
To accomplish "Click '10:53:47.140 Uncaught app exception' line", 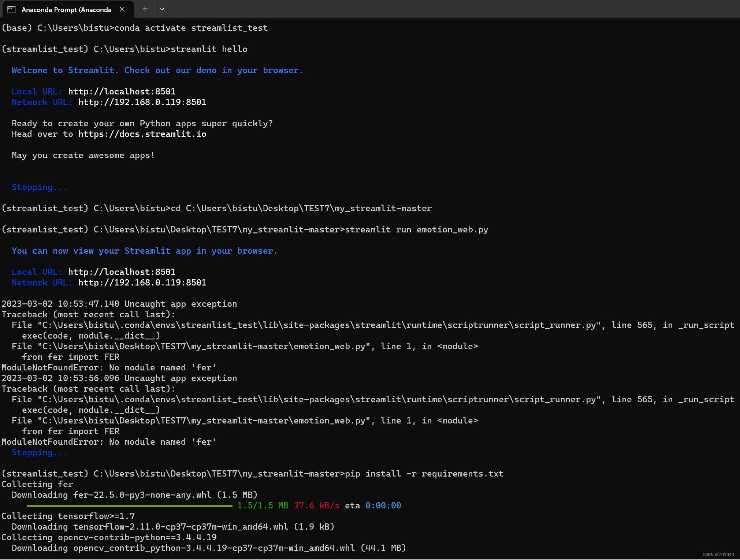I will [119, 304].
